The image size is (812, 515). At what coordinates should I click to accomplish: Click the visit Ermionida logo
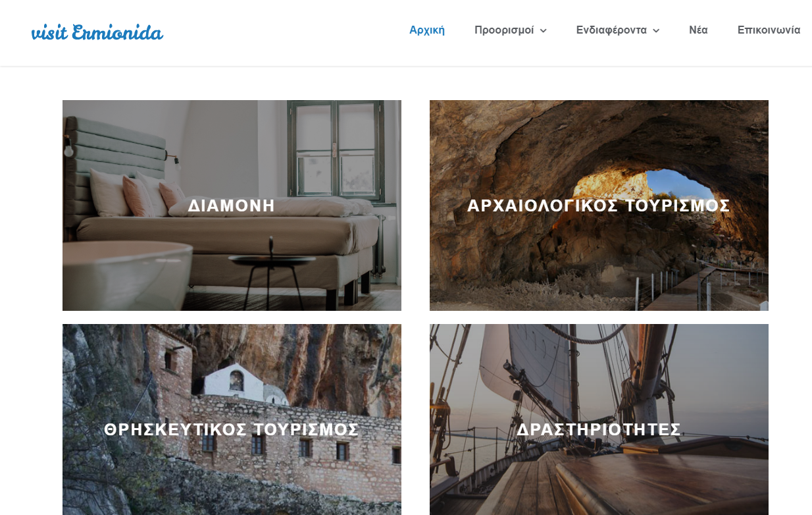pyautogui.click(x=97, y=32)
